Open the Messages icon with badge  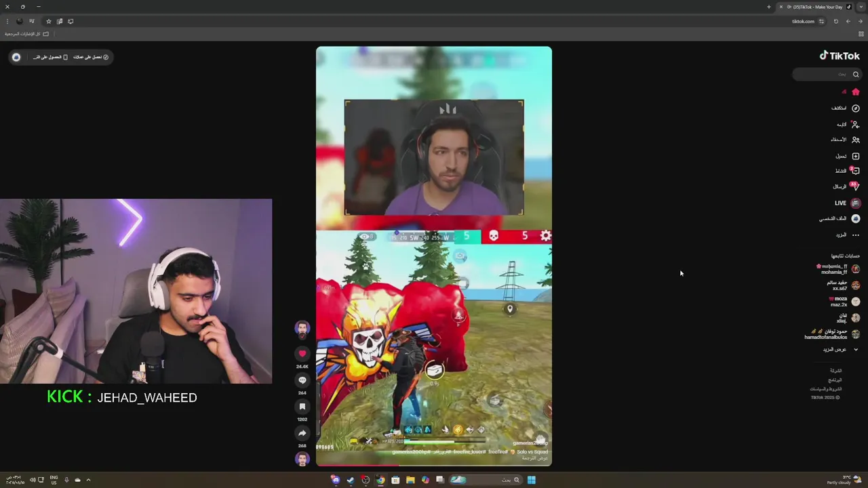(856, 186)
